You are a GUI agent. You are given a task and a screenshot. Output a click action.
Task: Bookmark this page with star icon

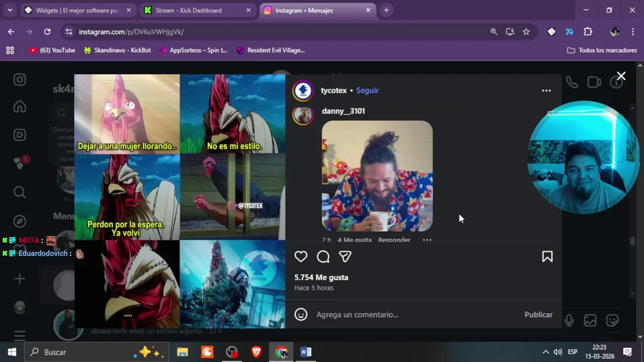click(x=526, y=32)
